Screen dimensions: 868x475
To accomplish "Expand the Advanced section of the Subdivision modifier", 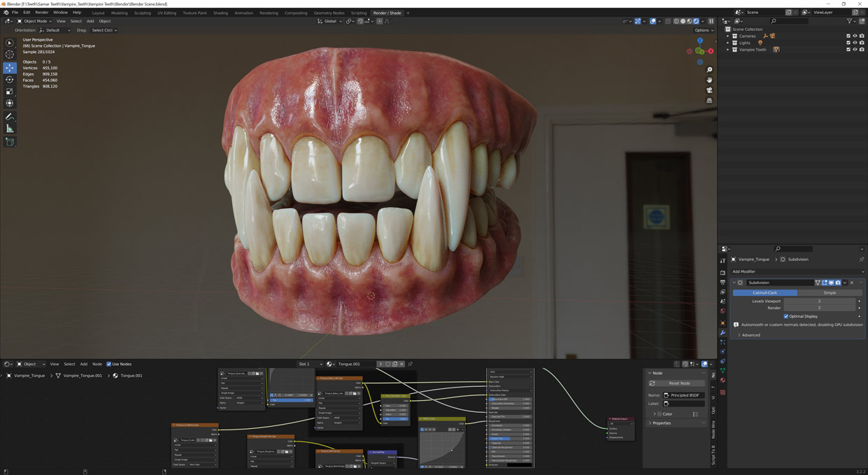I will pyautogui.click(x=750, y=335).
